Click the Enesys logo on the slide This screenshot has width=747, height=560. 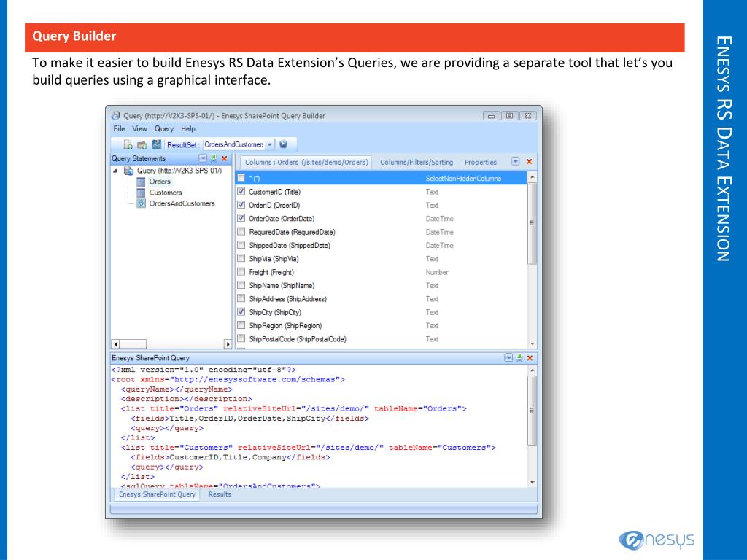point(657,540)
